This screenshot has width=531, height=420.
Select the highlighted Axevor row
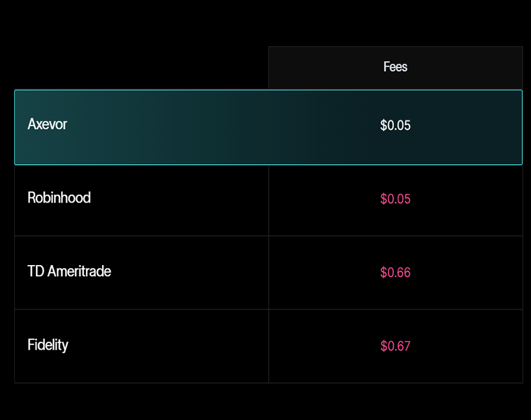tap(268, 126)
